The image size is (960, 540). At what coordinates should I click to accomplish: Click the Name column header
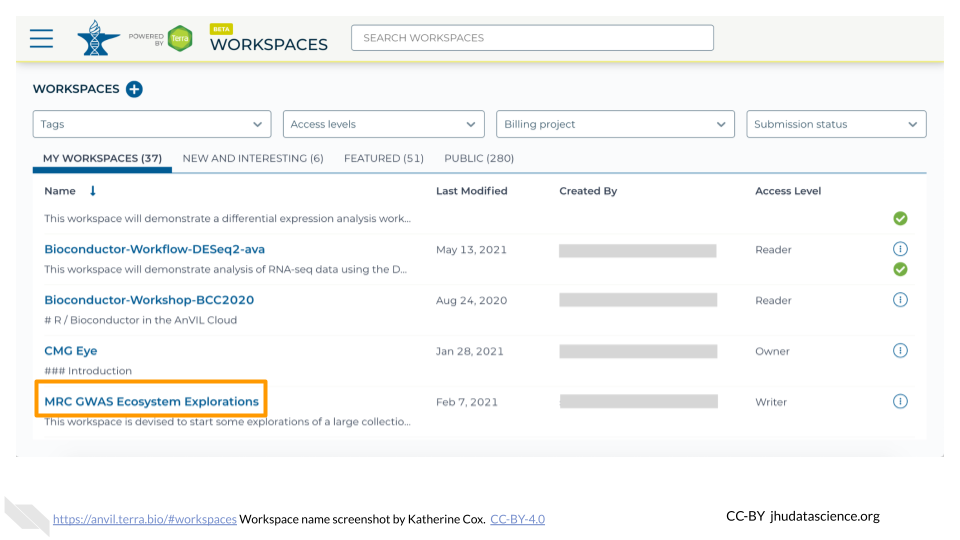point(60,191)
